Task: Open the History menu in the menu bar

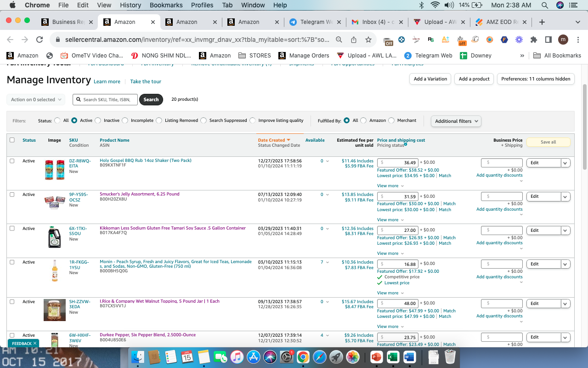Action: (130, 5)
